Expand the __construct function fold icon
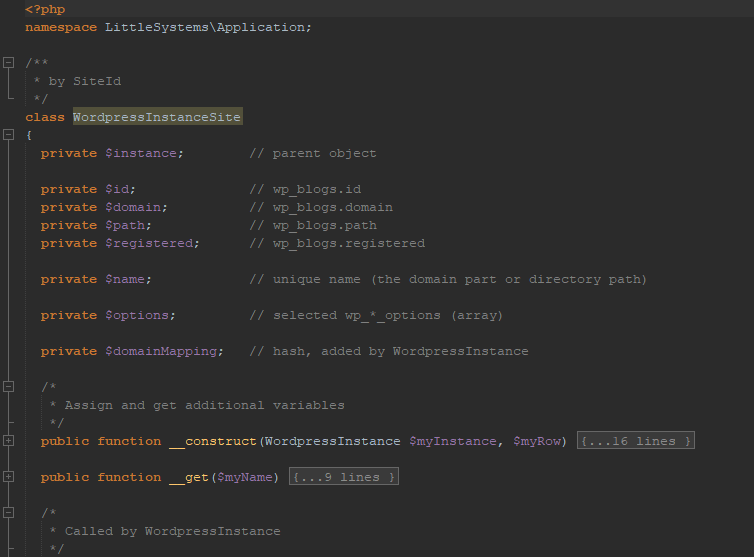This screenshot has height=557, width=754. tap(9, 441)
